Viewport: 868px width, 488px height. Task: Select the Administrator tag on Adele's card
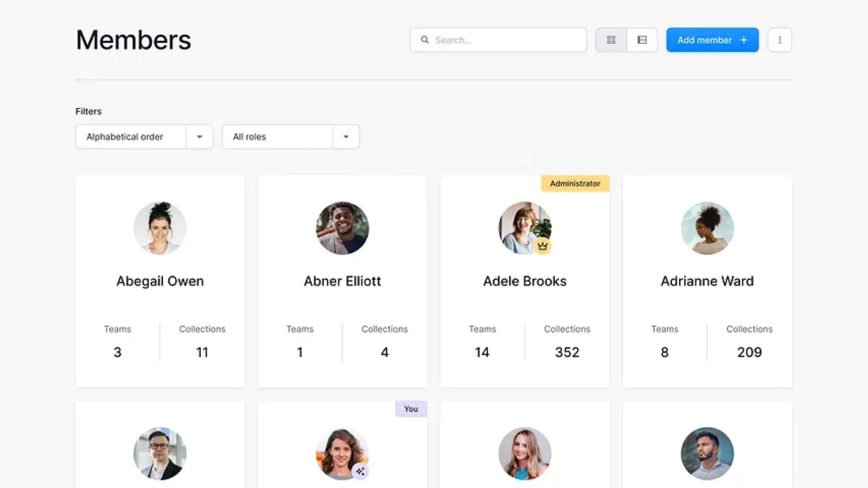(x=575, y=183)
